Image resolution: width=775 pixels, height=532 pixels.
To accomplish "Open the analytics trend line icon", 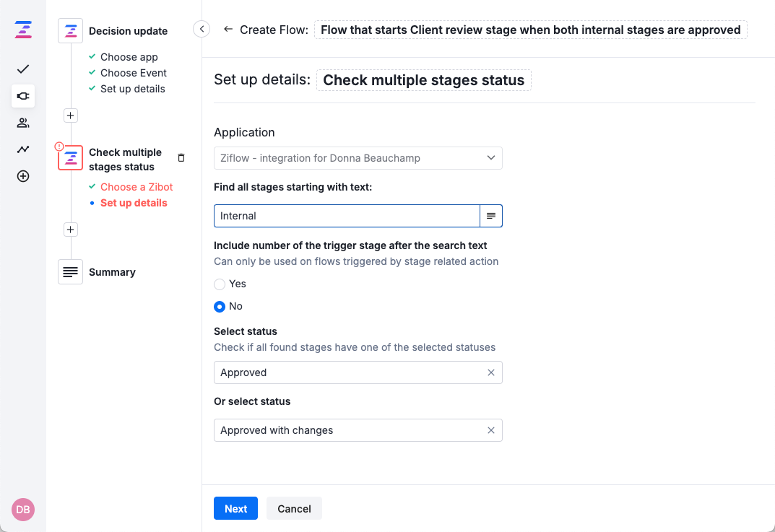I will (x=23, y=149).
